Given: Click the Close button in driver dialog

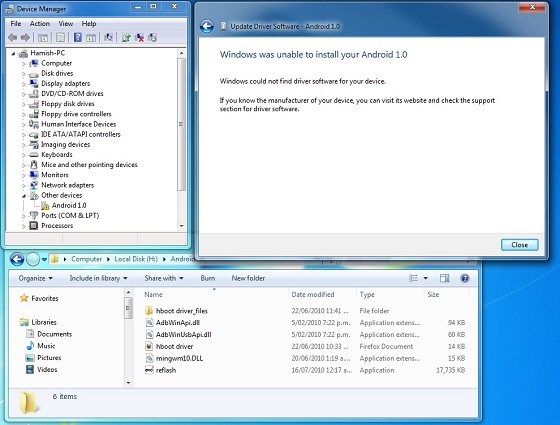Looking at the screenshot, I should click(x=519, y=245).
